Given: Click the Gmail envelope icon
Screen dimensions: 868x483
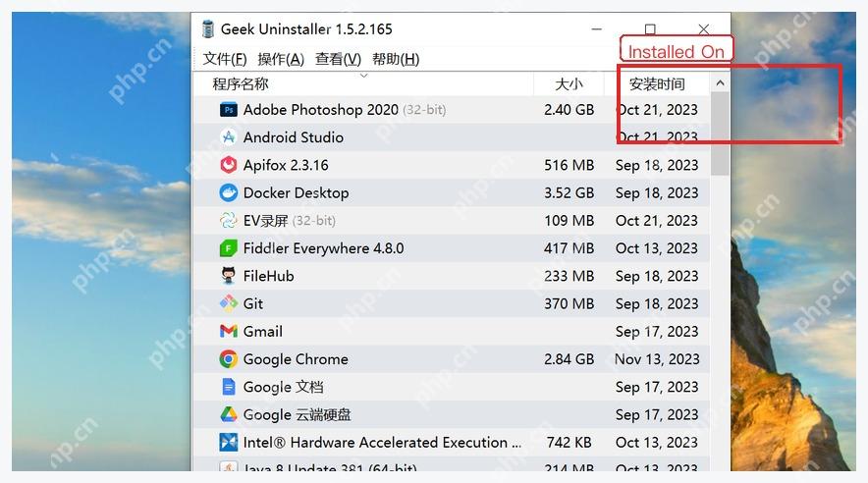Looking at the screenshot, I should coord(229,331).
